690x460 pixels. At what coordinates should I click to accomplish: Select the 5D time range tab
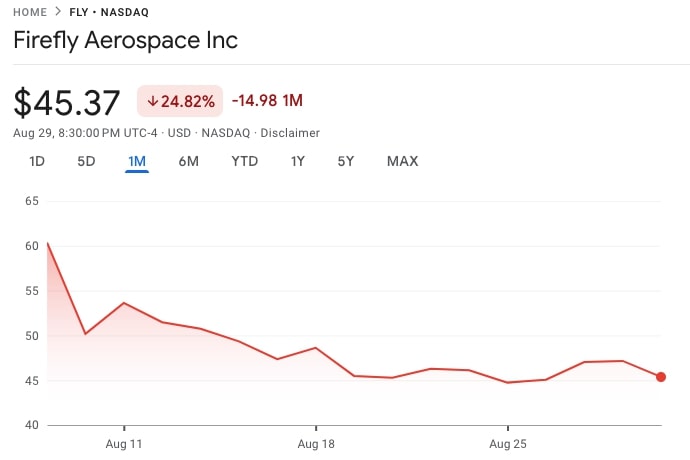click(86, 161)
